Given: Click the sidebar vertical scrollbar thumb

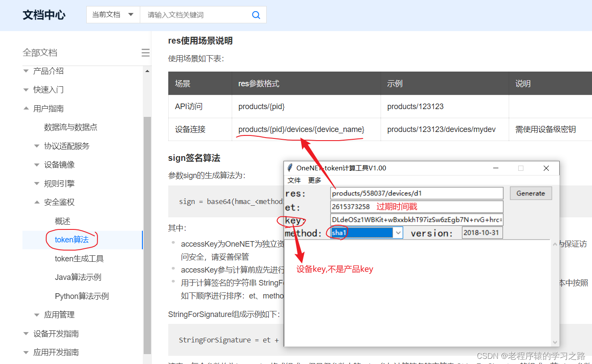Looking at the screenshot, I should click(147, 235).
